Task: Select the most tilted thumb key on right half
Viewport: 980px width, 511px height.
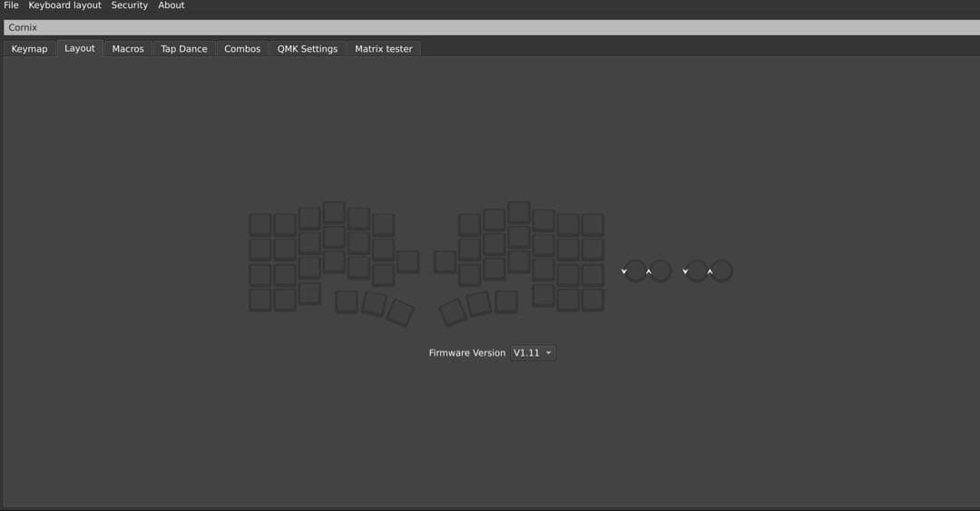Action: [x=453, y=312]
